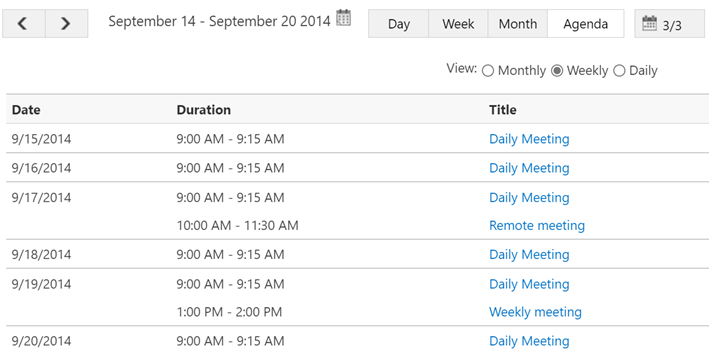Select the Monthly view radio button
The width and height of the screenshot is (709, 360).
(487, 71)
